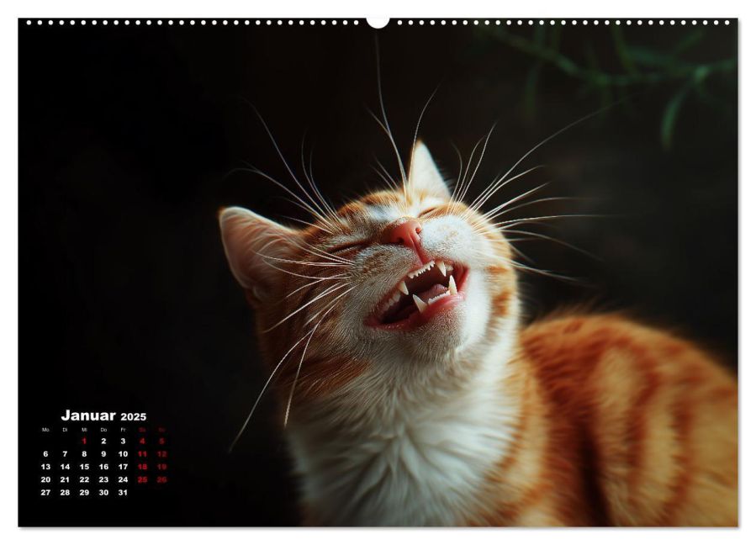
Task: Click the 'Januar' month title
Action: (88, 415)
